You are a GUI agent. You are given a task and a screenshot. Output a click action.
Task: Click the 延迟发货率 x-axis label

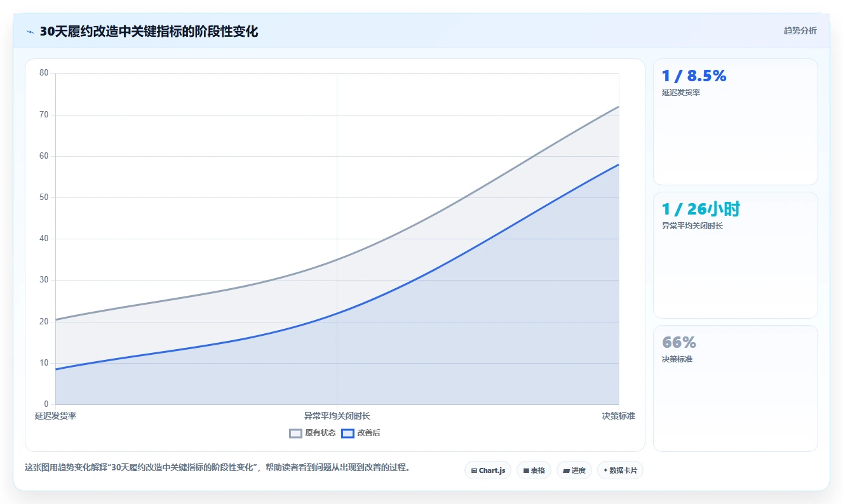click(55, 416)
